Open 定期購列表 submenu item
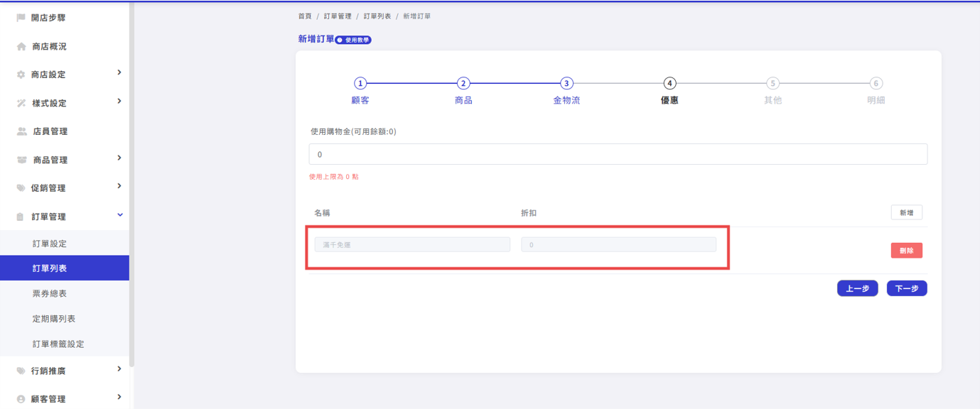The height and width of the screenshot is (409, 980). point(54,319)
